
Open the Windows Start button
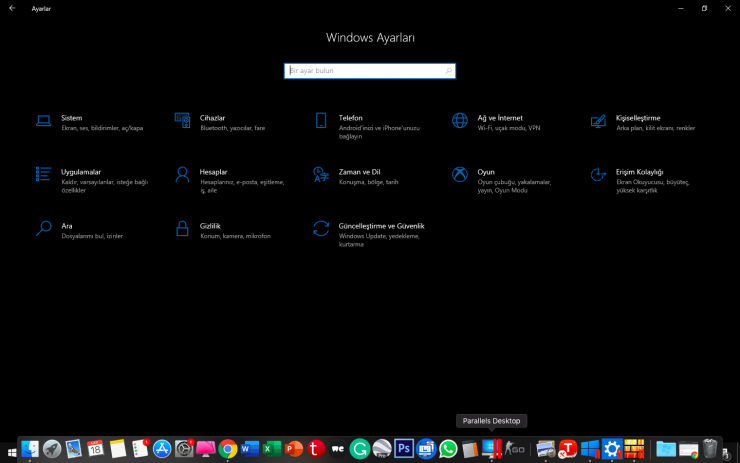point(12,453)
